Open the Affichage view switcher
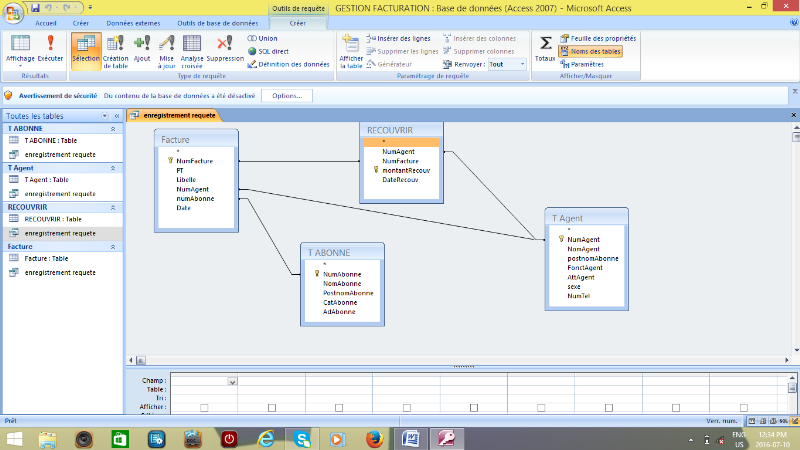This screenshot has height=450, width=800. pyautogui.click(x=19, y=48)
